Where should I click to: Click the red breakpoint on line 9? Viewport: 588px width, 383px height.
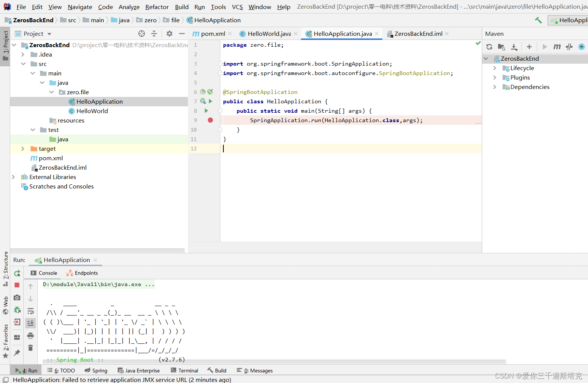click(210, 120)
